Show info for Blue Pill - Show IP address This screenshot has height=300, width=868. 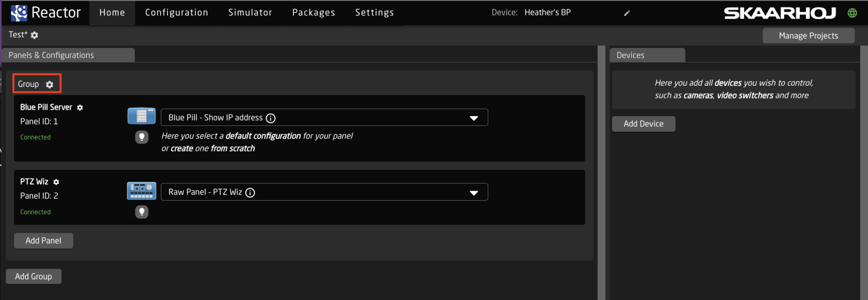[x=271, y=118]
